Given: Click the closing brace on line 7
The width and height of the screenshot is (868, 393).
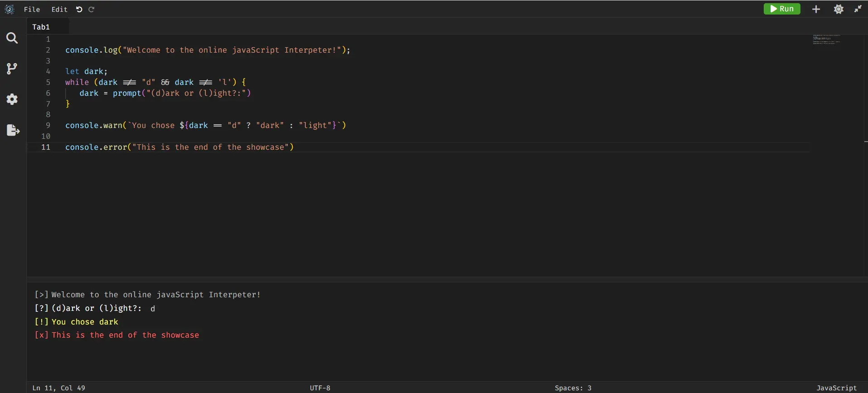Looking at the screenshot, I should click(68, 104).
